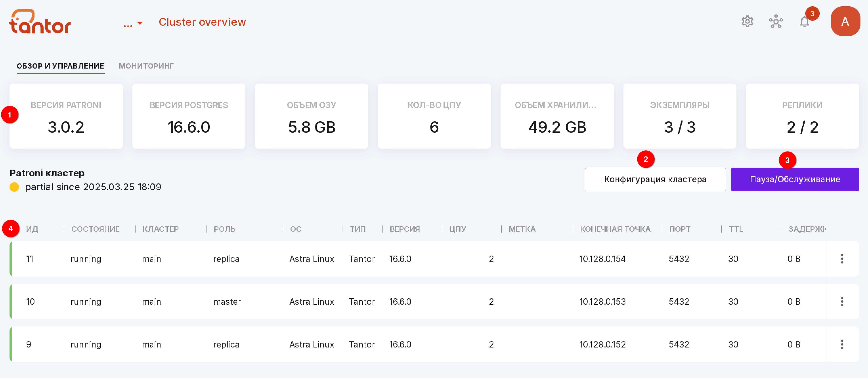Click ID 9 in the instance table

pyautogui.click(x=29, y=344)
